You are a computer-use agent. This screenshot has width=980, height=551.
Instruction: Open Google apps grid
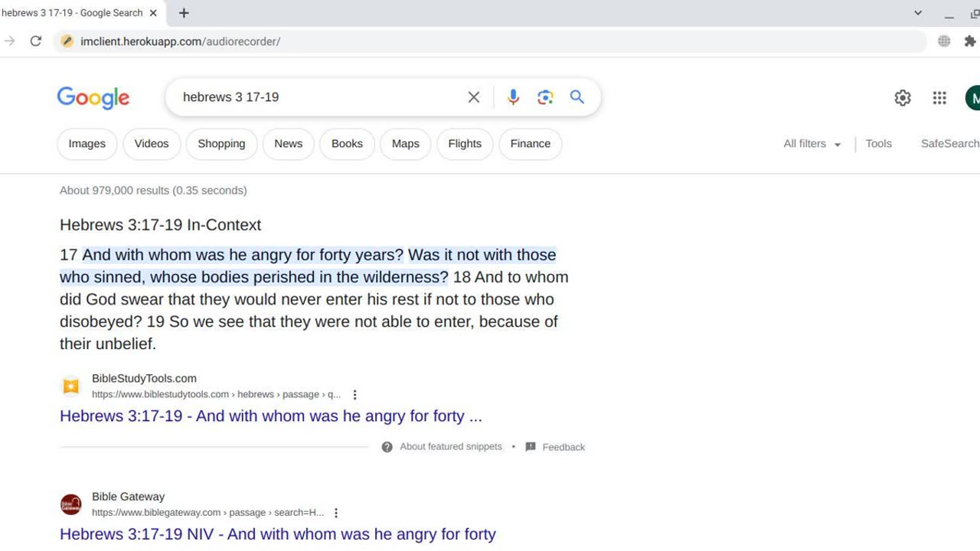(939, 97)
